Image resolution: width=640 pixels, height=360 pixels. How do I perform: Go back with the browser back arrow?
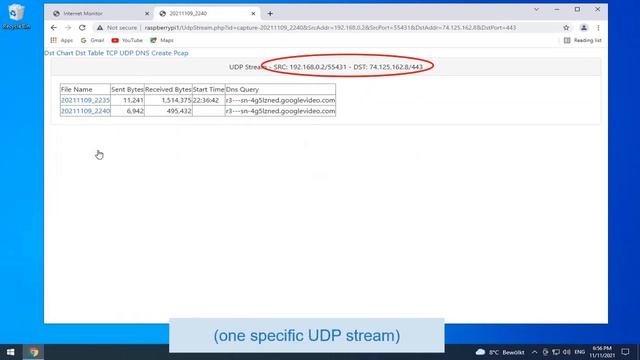54,28
